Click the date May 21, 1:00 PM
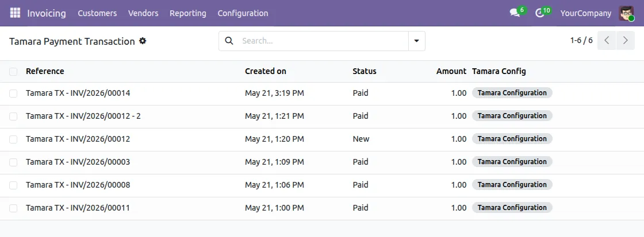 [x=274, y=208]
